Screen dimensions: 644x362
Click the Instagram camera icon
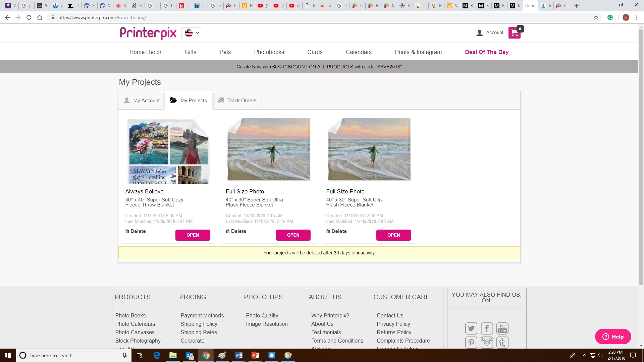[487, 342]
